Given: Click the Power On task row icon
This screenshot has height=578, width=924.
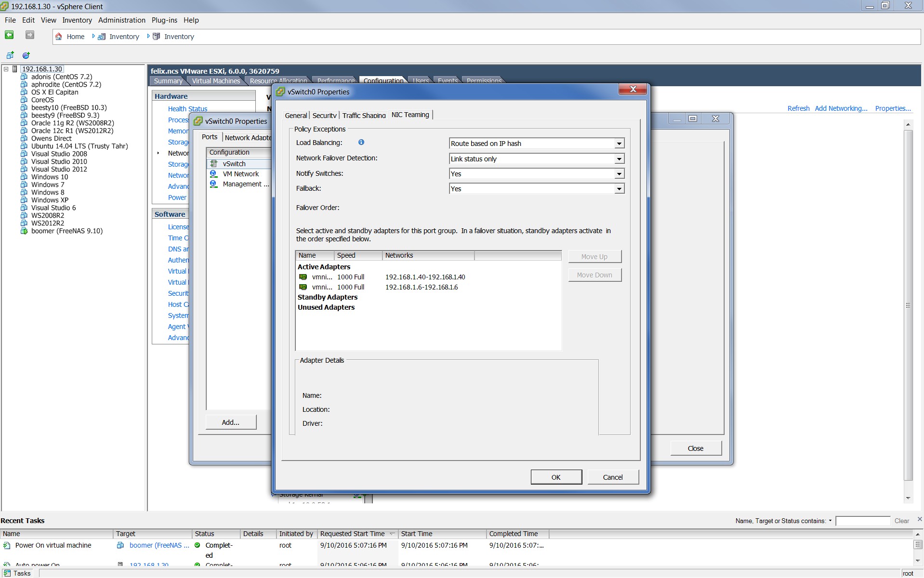Looking at the screenshot, I should coord(7,545).
